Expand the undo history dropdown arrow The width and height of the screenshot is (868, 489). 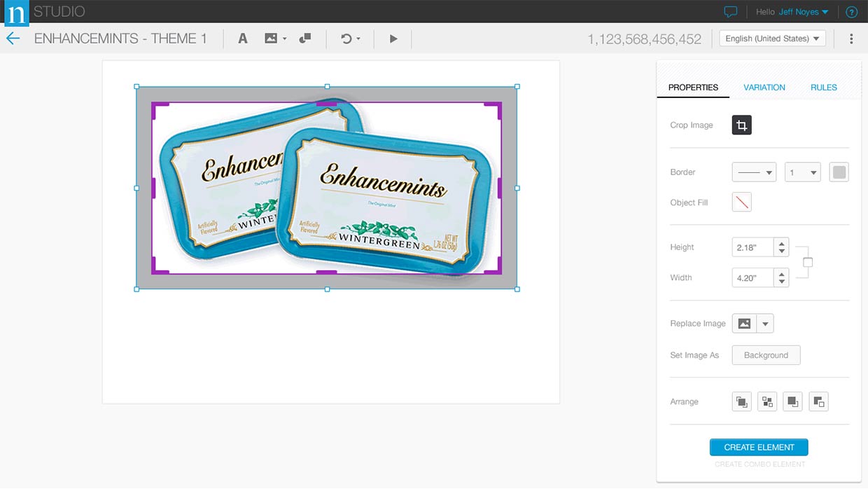[358, 39]
